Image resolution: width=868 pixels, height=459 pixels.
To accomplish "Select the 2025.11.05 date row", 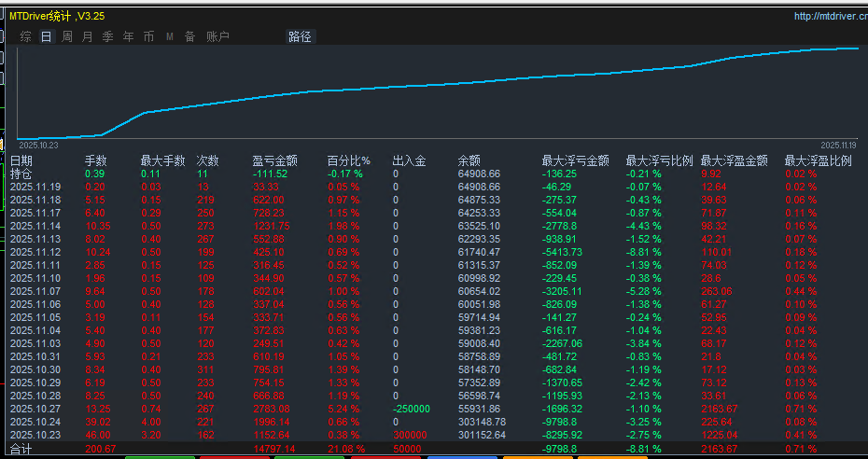I will point(35,317).
